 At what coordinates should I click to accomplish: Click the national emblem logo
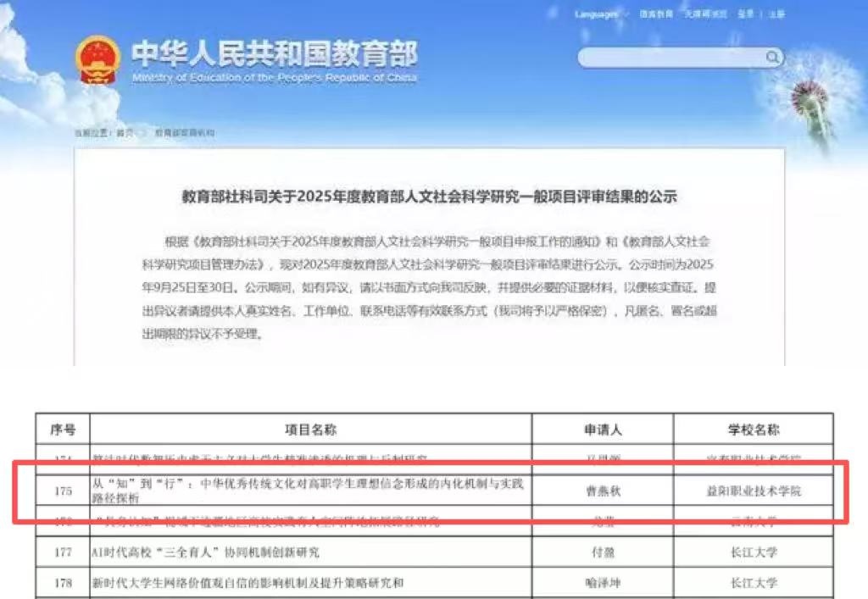point(97,60)
